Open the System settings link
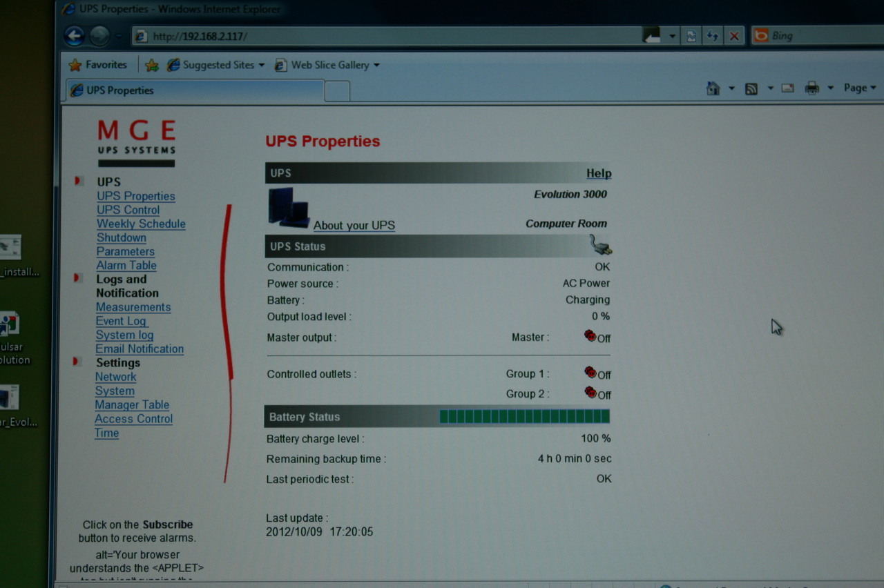884x588 pixels. tap(115, 391)
